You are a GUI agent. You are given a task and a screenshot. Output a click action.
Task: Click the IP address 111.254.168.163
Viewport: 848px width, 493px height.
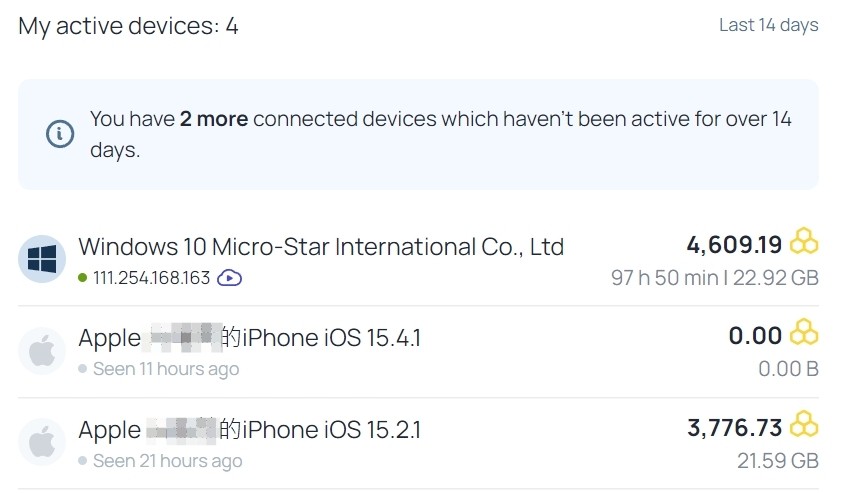[x=151, y=278]
